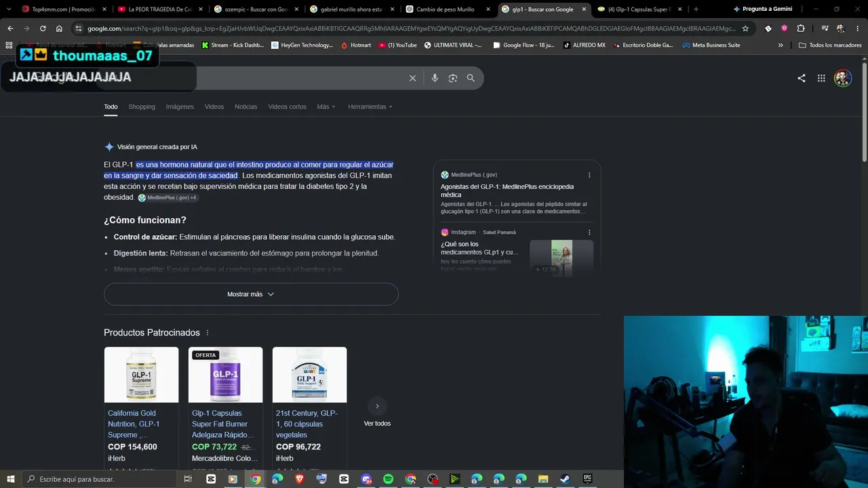The height and width of the screenshot is (488, 868).
Task: Close the glp1 Buscar con Google tab
Action: [x=585, y=9]
